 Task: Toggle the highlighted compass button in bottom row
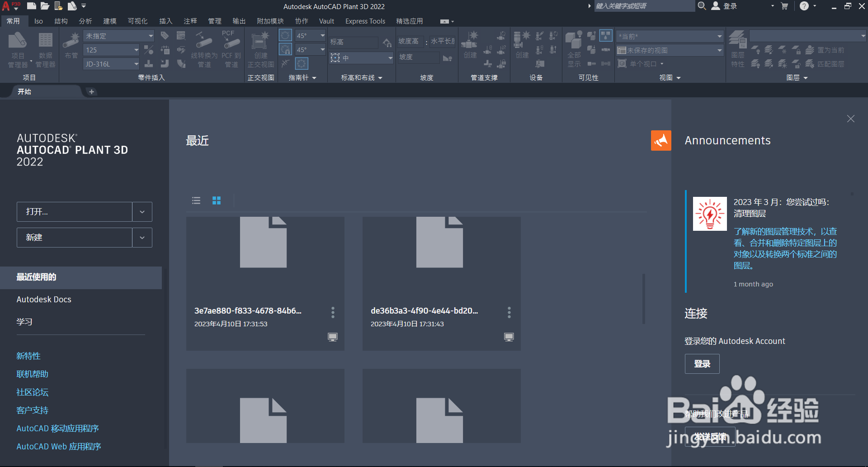click(x=302, y=63)
